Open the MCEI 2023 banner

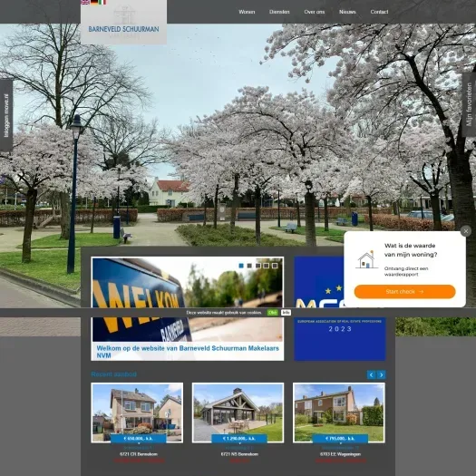point(340,309)
